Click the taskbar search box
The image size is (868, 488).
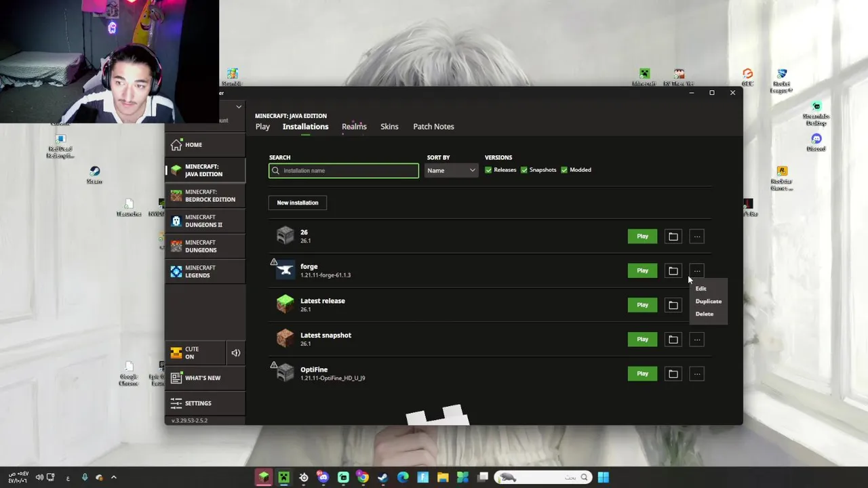542,477
